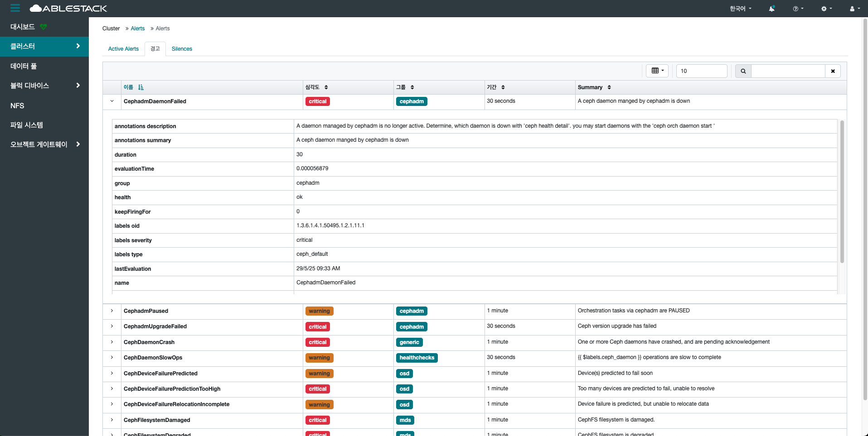The width and height of the screenshot is (868, 436).
Task: Click the hamburger menu icon
Action: pos(15,8)
